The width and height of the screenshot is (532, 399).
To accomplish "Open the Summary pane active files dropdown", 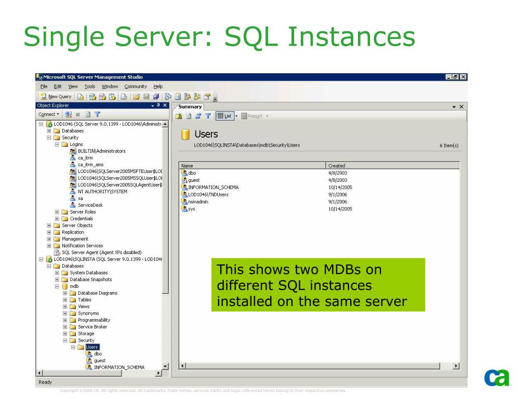I will 454,107.
